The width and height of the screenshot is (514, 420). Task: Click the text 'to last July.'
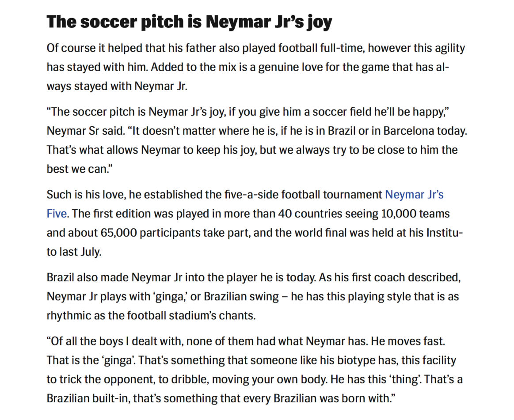pos(74,252)
